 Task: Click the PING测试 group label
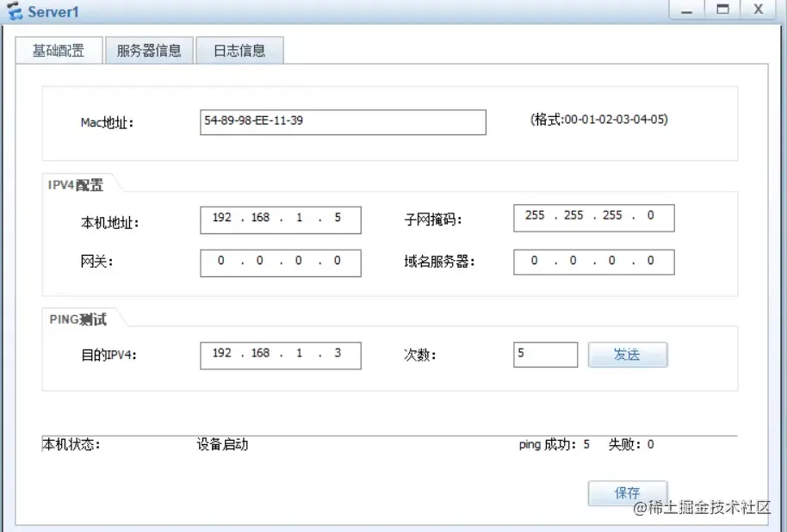[x=77, y=319]
